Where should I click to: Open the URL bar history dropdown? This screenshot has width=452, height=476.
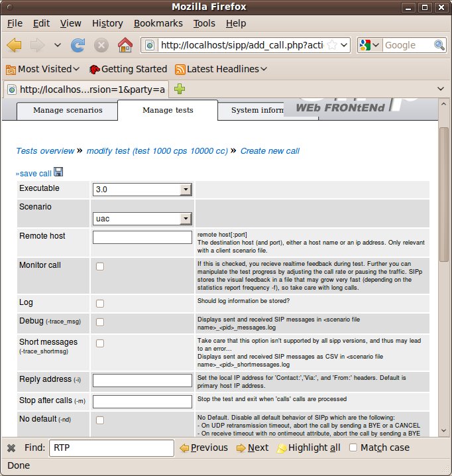344,45
